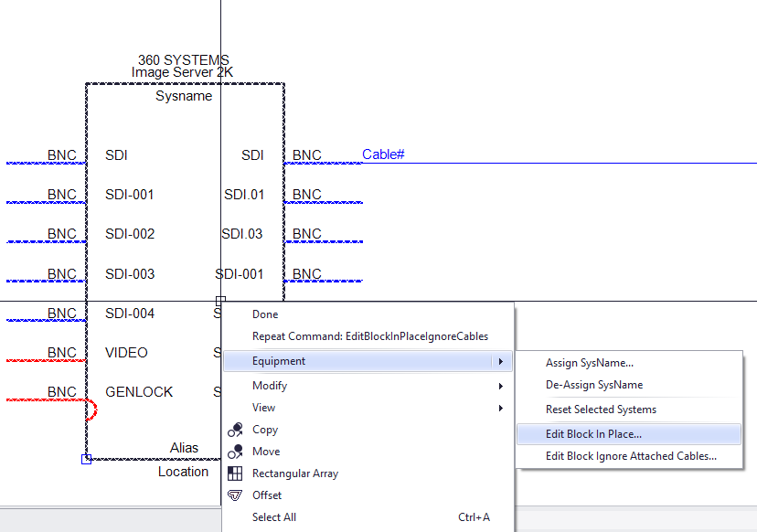This screenshot has height=532, width=757.
Task: Expand the View submenu arrow
Action: tap(501, 408)
